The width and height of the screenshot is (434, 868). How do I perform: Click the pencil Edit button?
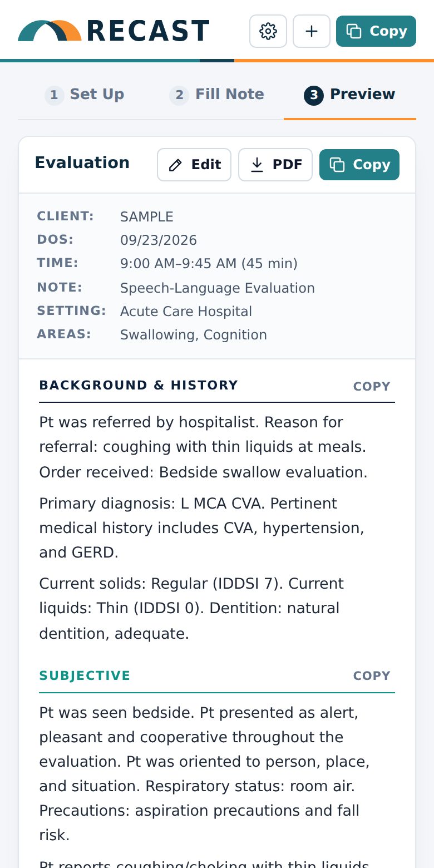point(194,165)
